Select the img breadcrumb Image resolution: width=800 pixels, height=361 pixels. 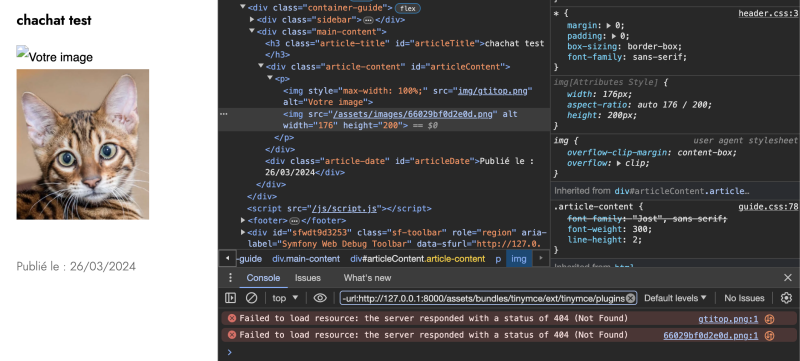[519, 259]
